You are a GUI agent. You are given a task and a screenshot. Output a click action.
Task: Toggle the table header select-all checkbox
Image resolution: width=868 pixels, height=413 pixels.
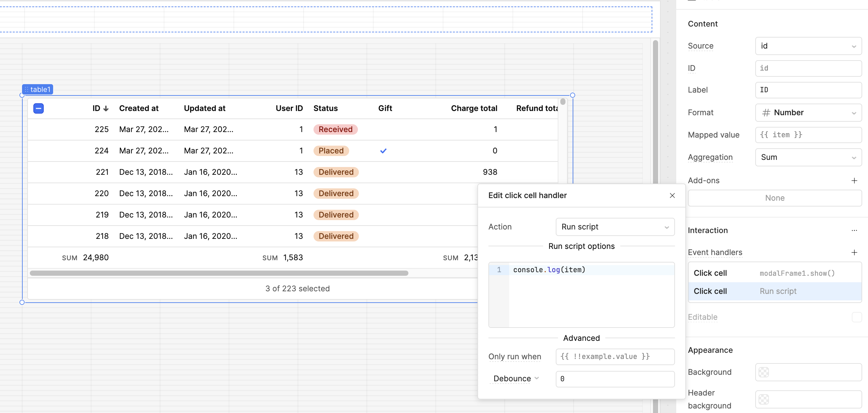[x=39, y=108]
